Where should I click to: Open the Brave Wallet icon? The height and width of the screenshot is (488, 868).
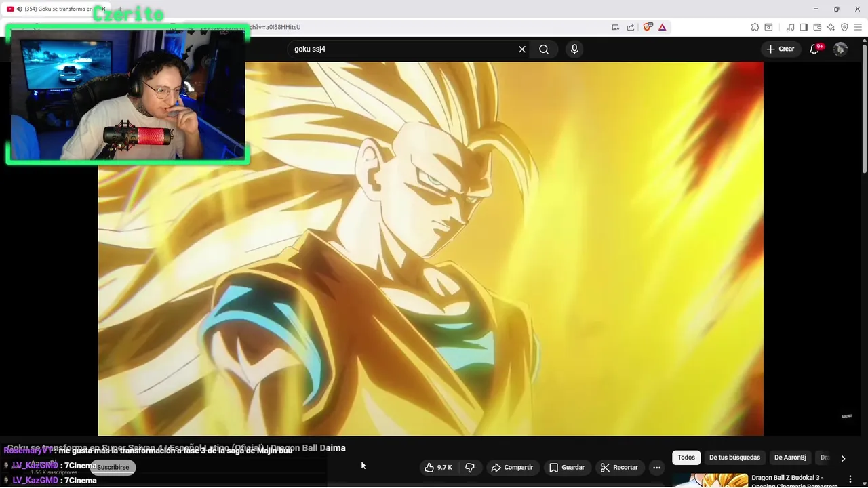click(x=817, y=27)
